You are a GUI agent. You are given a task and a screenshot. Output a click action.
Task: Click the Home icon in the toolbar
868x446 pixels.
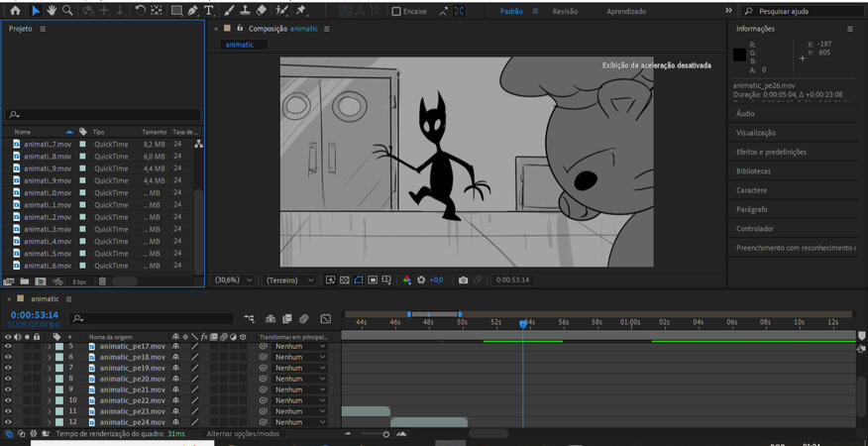(x=15, y=10)
